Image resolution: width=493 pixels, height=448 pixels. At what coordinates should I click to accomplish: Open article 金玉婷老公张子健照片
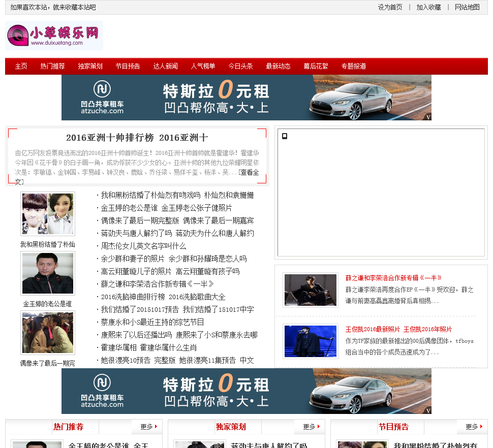tap(166, 208)
